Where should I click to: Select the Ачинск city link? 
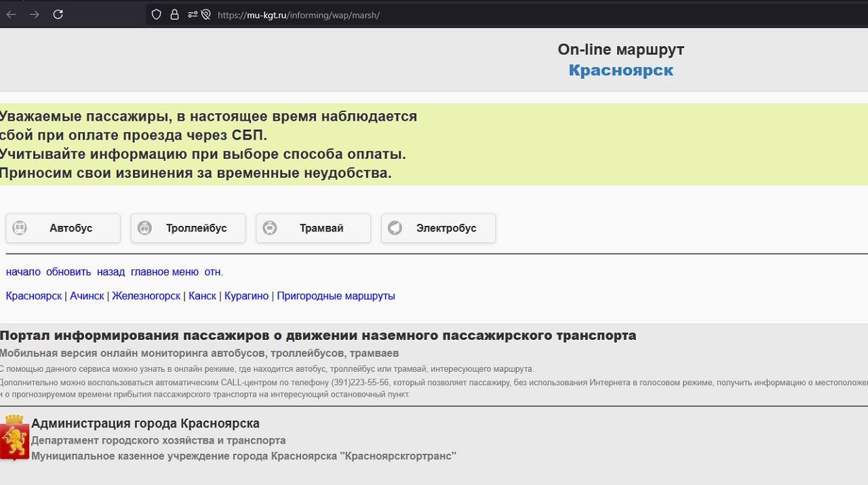click(87, 296)
